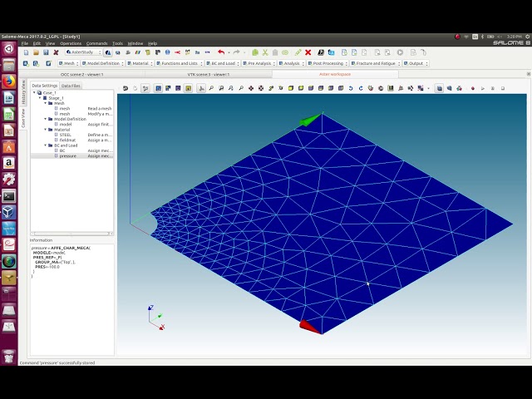Open the Mesh commands dropdown

pyautogui.click(x=69, y=63)
